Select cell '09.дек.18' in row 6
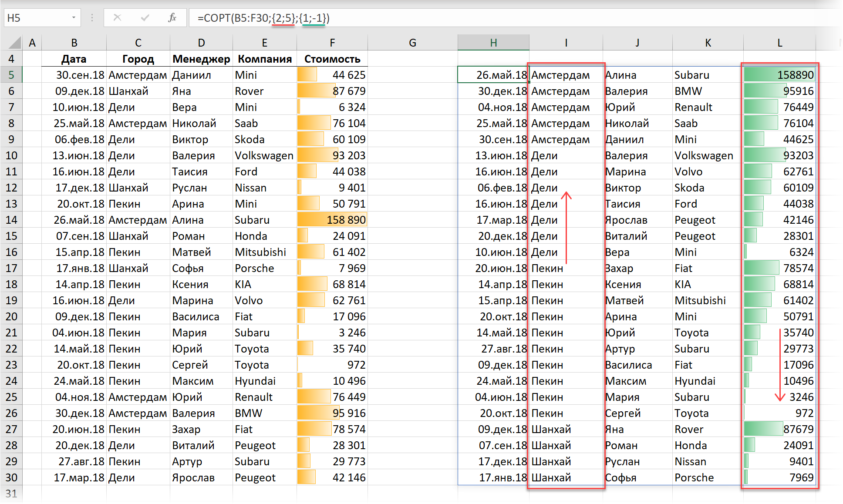 coord(74,91)
